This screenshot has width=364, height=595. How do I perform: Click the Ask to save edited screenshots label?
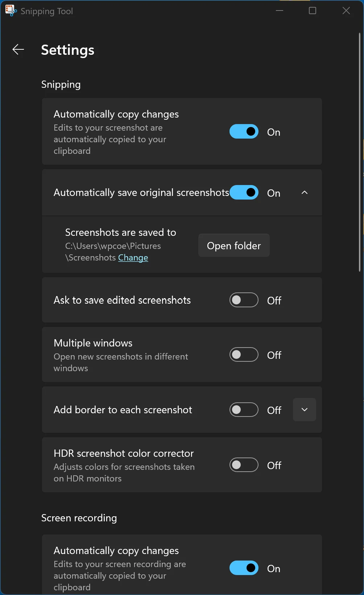pyautogui.click(x=122, y=300)
